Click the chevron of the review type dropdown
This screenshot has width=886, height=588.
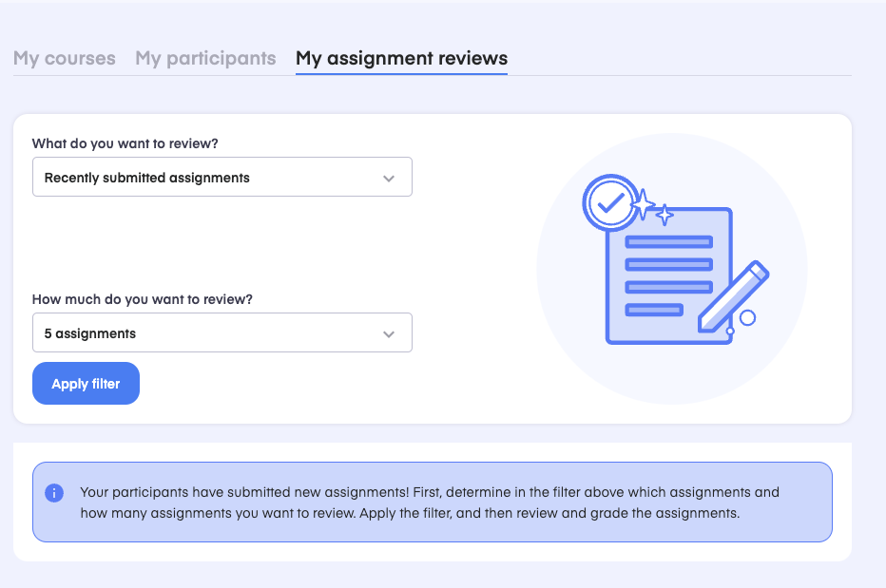point(389,179)
